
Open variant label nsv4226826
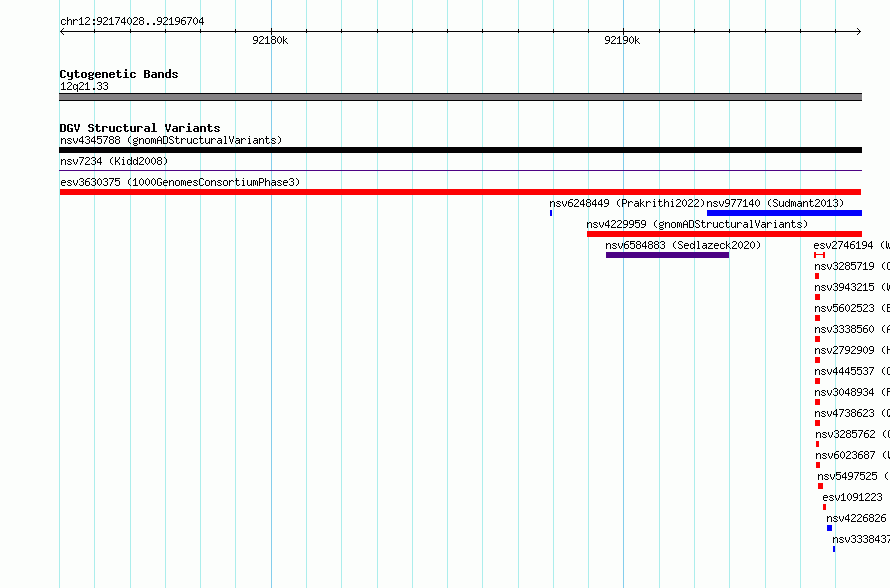[856, 518]
